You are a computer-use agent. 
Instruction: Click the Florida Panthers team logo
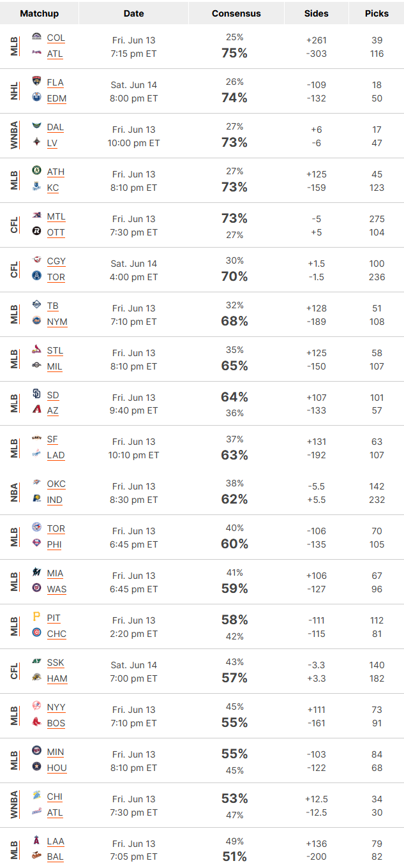pos(36,82)
